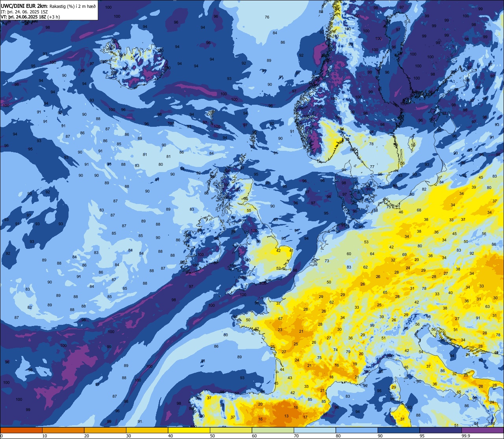The width and height of the screenshot is (504, 439).
Task: Click the '13' humidity value over Spain
Action: (x=286, y=416)
